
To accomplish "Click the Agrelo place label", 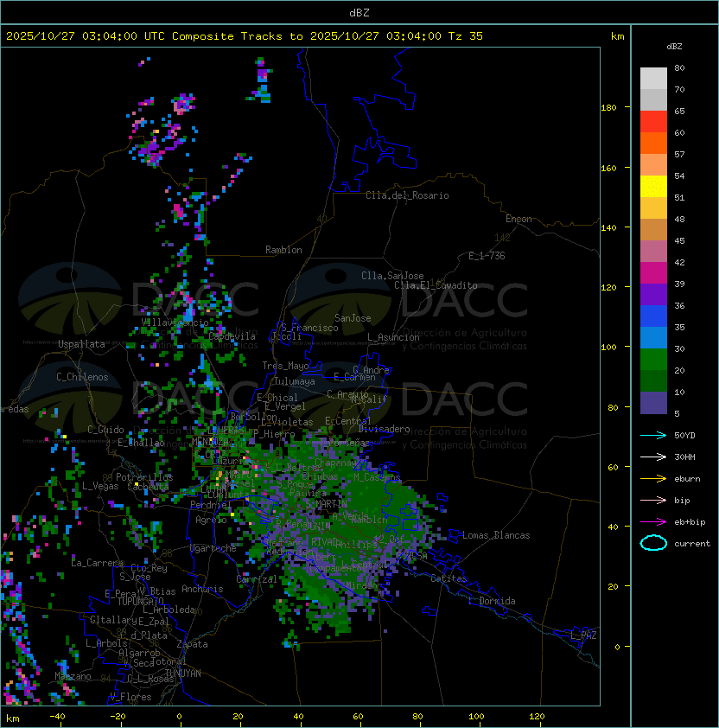I will tap(211, 520).
